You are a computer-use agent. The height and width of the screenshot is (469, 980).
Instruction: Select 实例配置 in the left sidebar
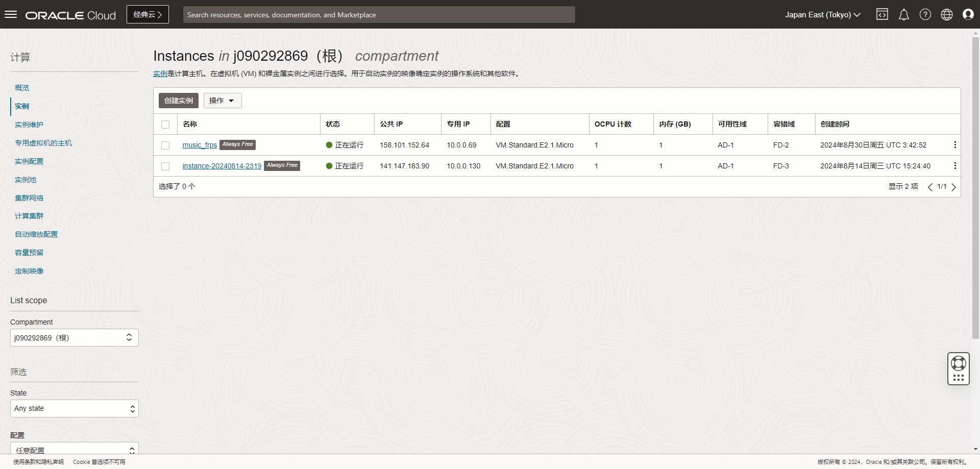coord(29,161)
